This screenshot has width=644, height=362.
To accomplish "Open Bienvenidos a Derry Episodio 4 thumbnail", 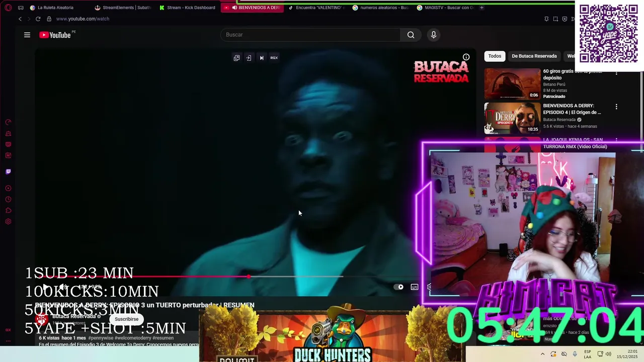I will coord(512,118).
